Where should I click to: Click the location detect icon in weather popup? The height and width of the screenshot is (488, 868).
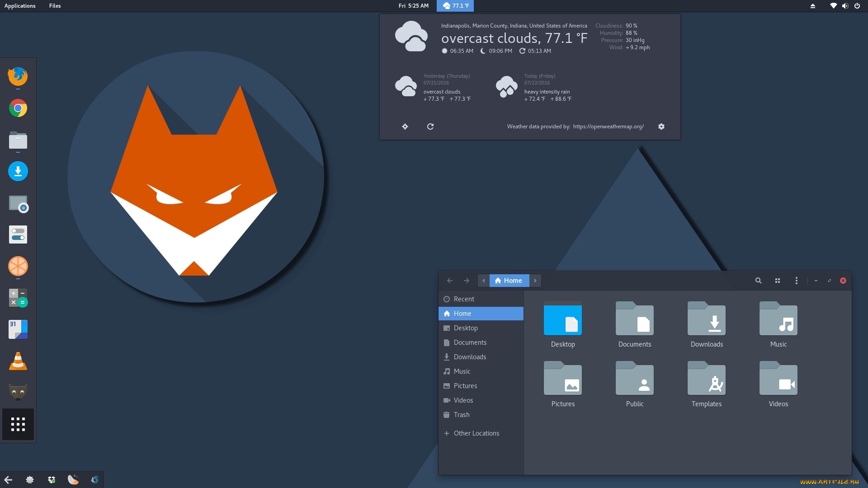coord(405,127)
